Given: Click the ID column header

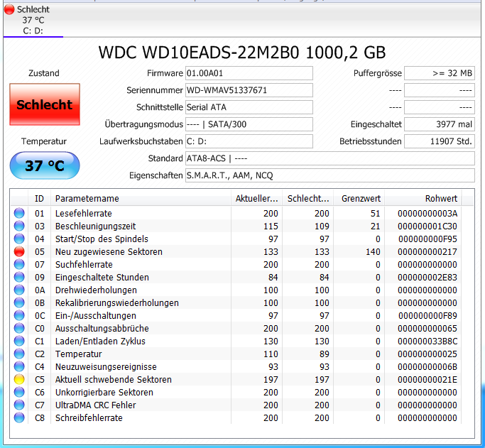Looking at the screenshot, I should pos(39,199).
